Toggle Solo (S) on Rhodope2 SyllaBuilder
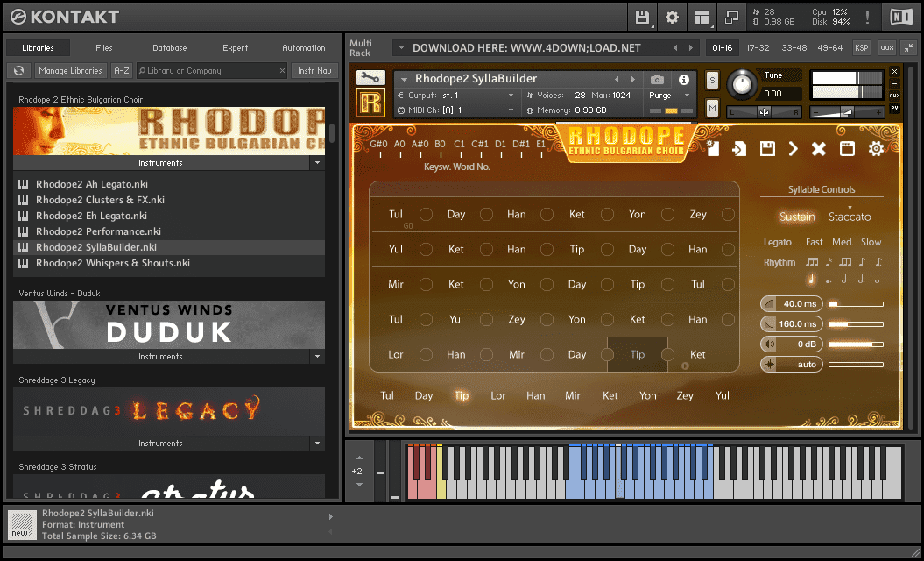The width and height of the screenshot is (924, 561). [712, 81]
